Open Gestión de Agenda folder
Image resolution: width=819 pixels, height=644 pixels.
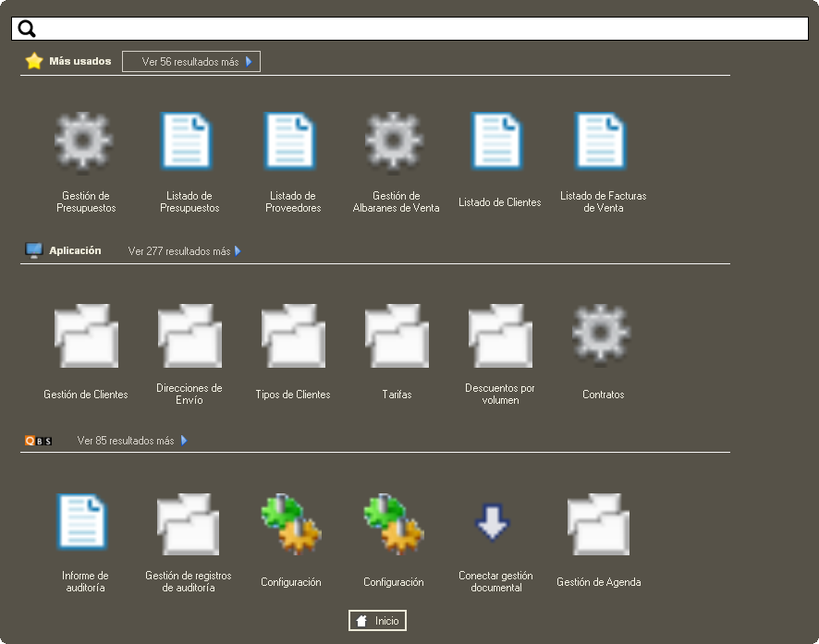coord(598,523)
